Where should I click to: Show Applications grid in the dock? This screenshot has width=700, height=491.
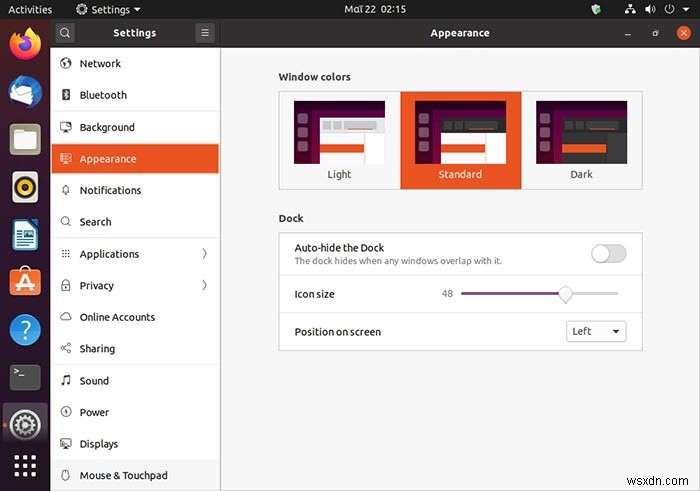(x=25, y=466)
